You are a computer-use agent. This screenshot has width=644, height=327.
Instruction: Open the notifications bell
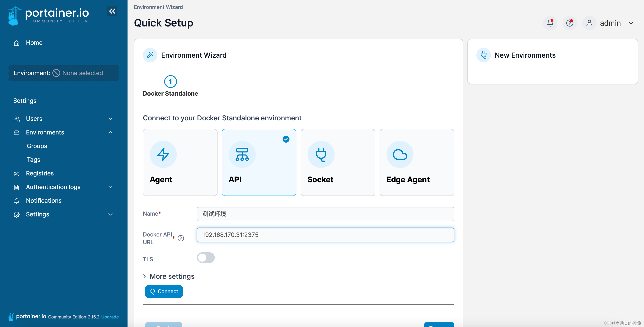pyautogui.click(x=550, y=23)
